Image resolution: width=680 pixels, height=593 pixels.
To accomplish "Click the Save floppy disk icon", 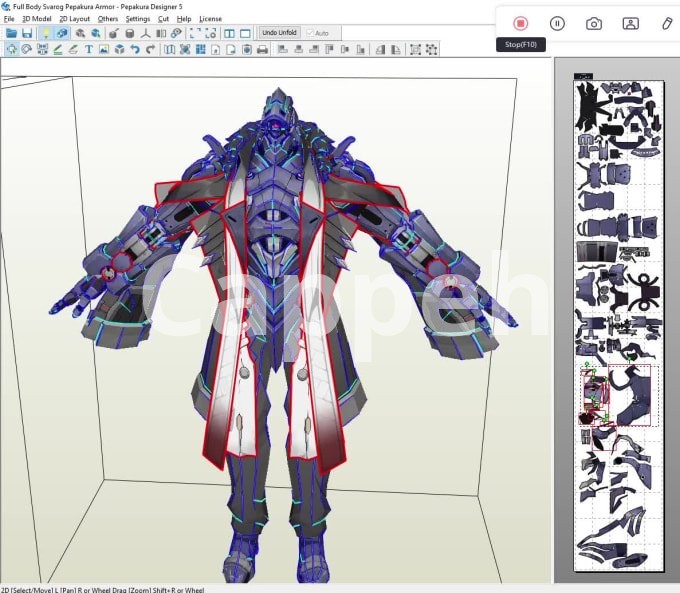I will pyautogui.click(x=27, y=33).
